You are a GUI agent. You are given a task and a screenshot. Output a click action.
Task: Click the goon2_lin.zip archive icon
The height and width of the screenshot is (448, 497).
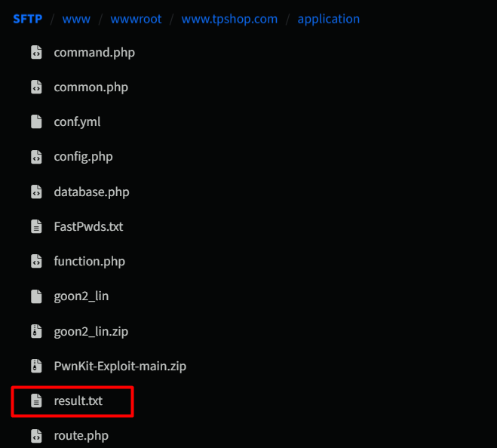pyautogui.click(x=35, y=331)
